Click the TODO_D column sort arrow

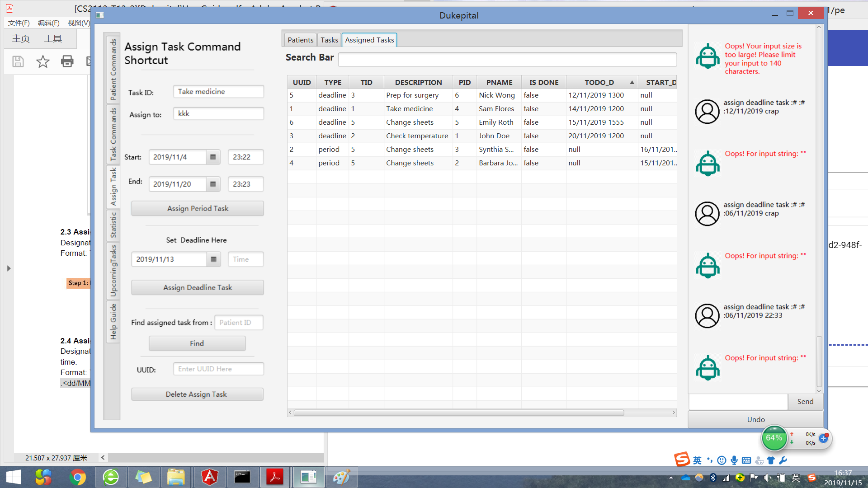[x=632, y=82]
